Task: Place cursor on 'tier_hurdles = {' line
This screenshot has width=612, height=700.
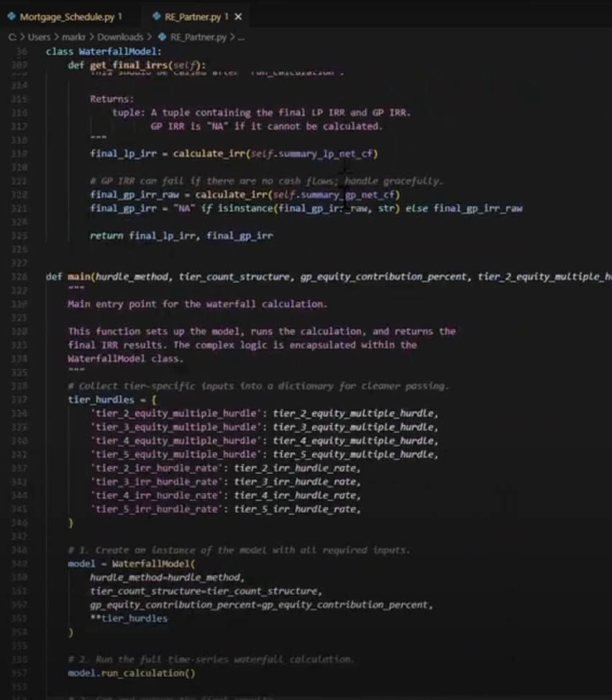Action: coord(112,399)
